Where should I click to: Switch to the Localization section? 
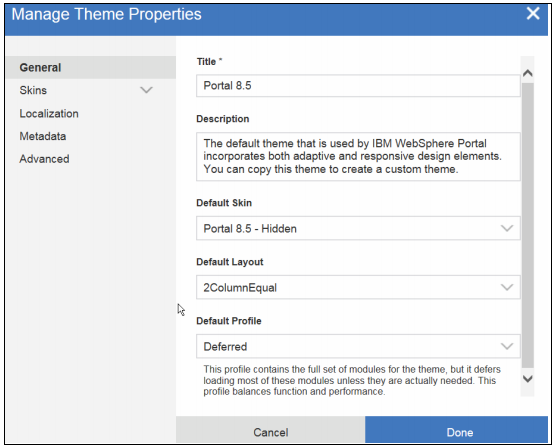(49, 113)
